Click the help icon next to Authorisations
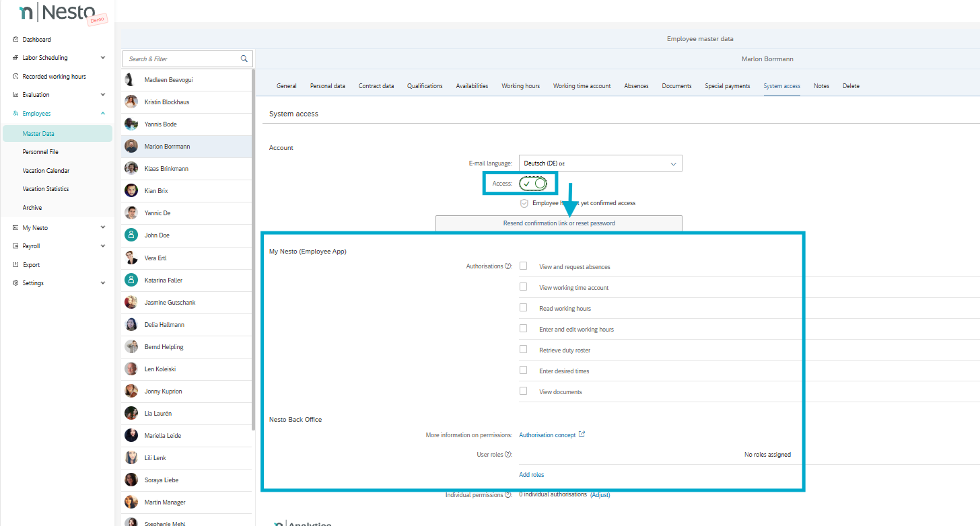The image size is (980, 526). [508, 266]
